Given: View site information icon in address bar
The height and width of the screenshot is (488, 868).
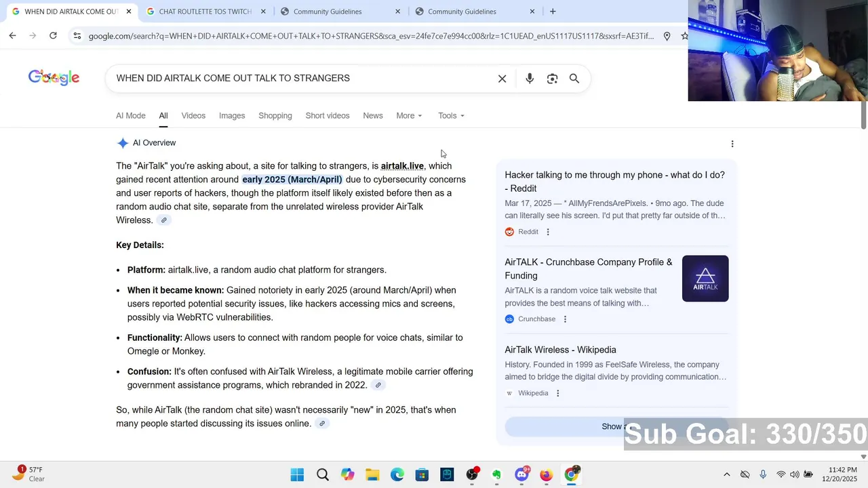Looking at the screenshot, I should point(77,36).
